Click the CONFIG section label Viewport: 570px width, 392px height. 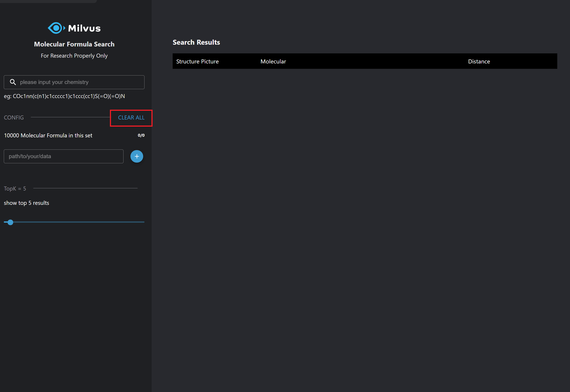[14, 118]
